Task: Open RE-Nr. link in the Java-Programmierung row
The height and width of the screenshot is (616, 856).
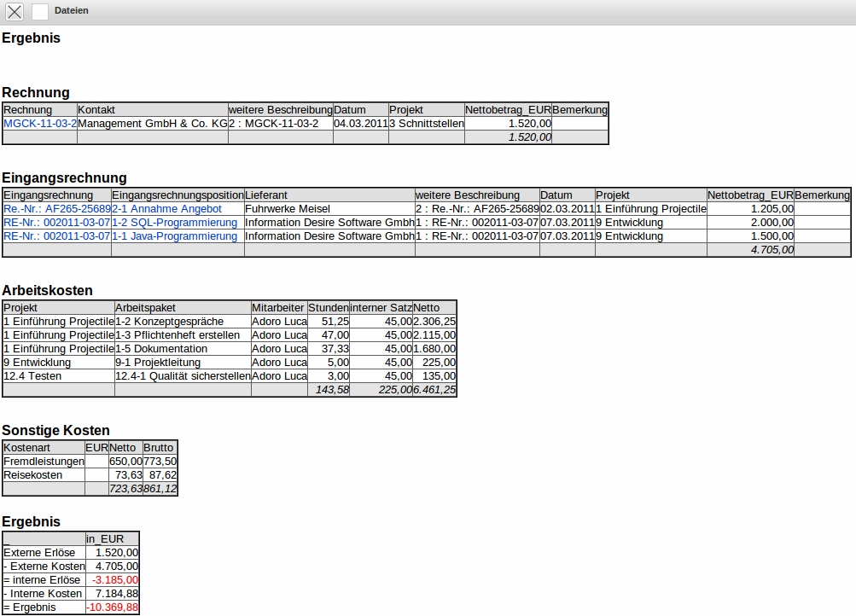Action: [x=56, y=236]
